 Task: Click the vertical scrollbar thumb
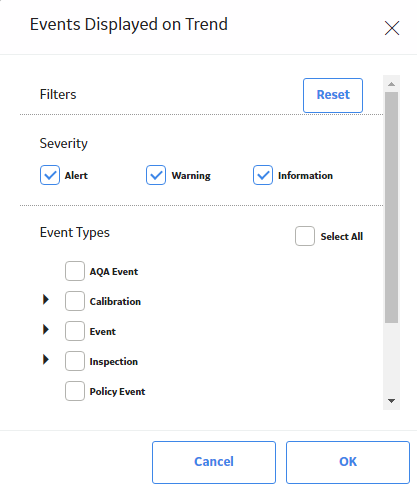click(x=391, y=207)
